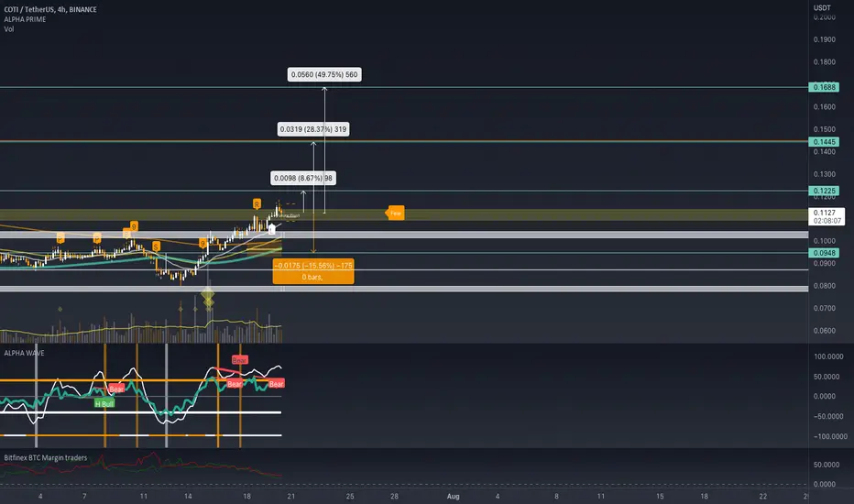Click the orange S signal marker
Screen dimensions: 854x504
[157, 247]
